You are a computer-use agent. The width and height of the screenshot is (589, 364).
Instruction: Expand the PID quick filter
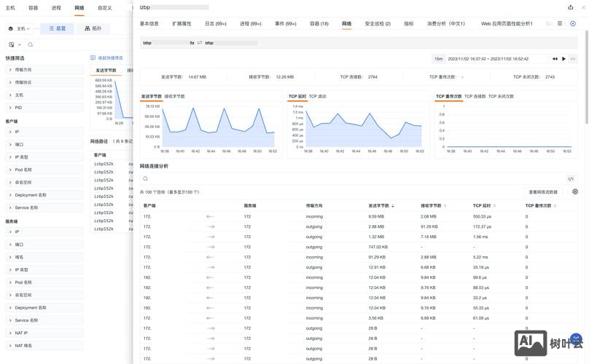click(x=44, y=108)
